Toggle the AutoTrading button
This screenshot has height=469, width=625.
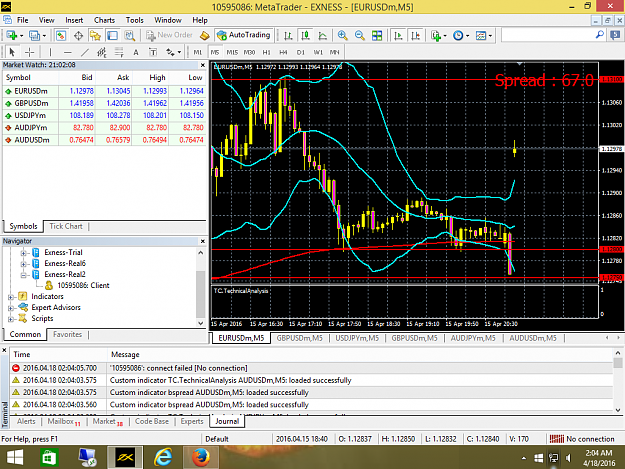244,35
